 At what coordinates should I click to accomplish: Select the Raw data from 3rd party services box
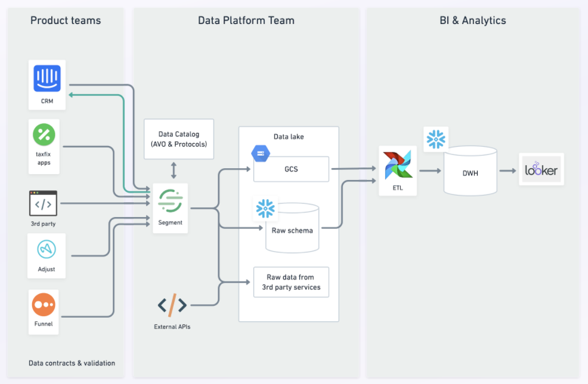click(x=292, y=282)
